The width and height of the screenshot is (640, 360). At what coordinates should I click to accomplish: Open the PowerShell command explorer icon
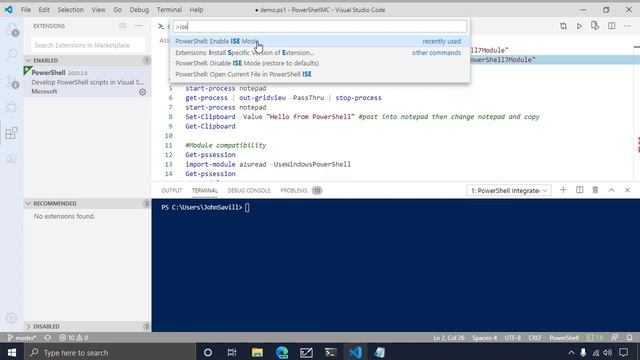[11, 159]
